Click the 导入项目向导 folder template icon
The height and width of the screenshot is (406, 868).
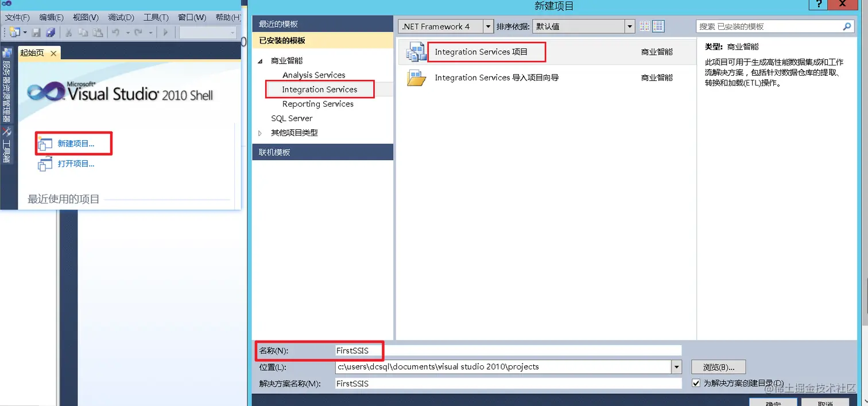click(416, 78)
